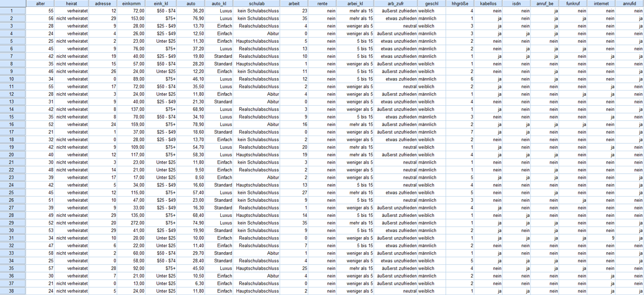Select row number 1 header
The height and width of the screenshot is (295, 644).
[13, 11]
